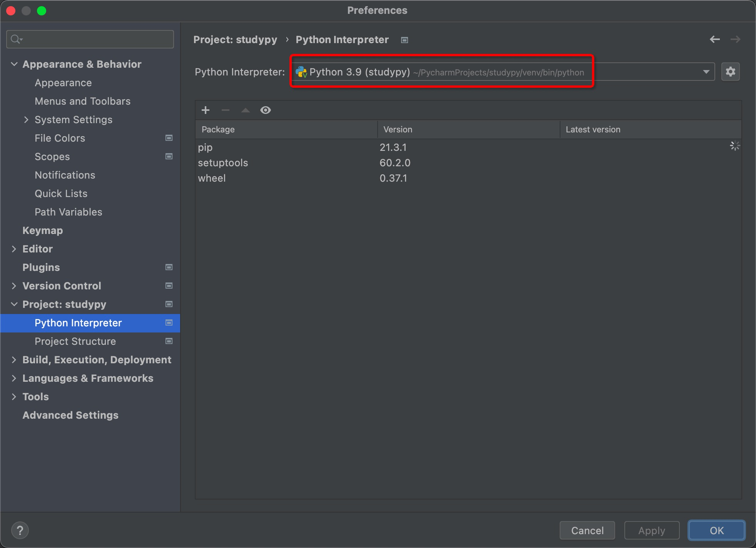Expand the System Settings tree node
Viewport: 756px width, 548px height.
click(x=26, y=120)
